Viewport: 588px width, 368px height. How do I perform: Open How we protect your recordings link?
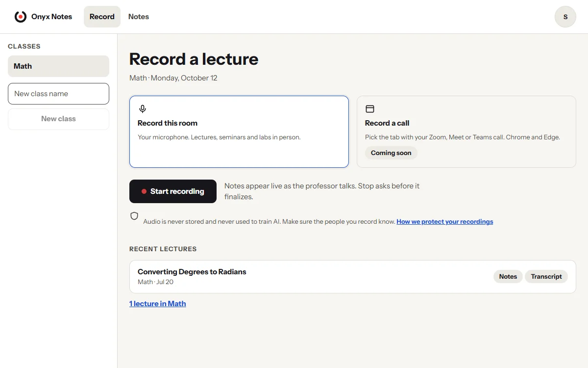pos(445,222)
